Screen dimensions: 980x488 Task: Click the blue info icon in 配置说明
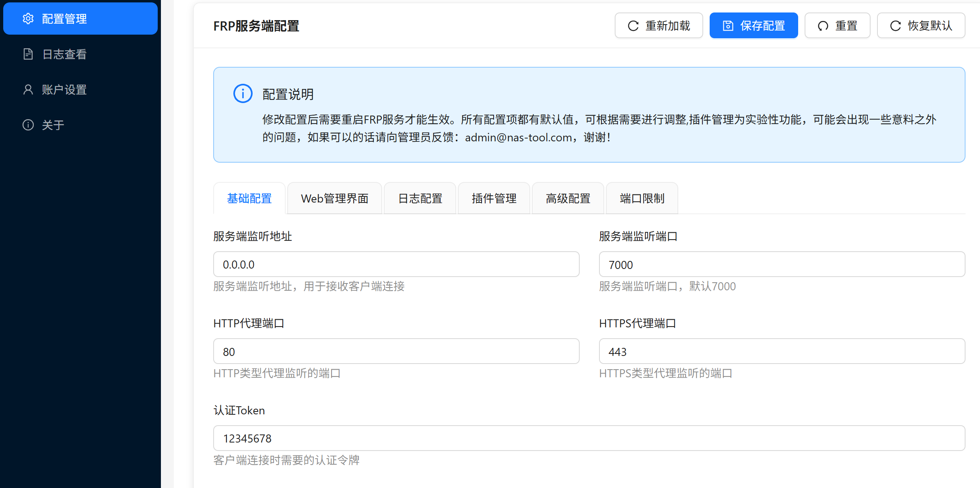point(243,94)
